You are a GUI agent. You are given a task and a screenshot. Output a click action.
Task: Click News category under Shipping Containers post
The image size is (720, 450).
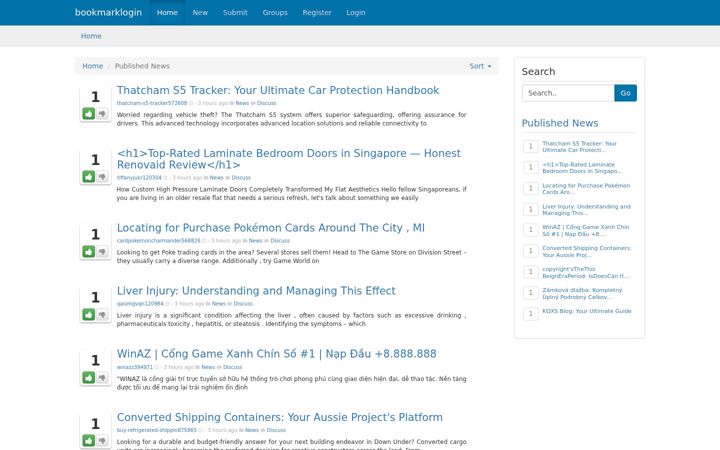tap(252, 430)
